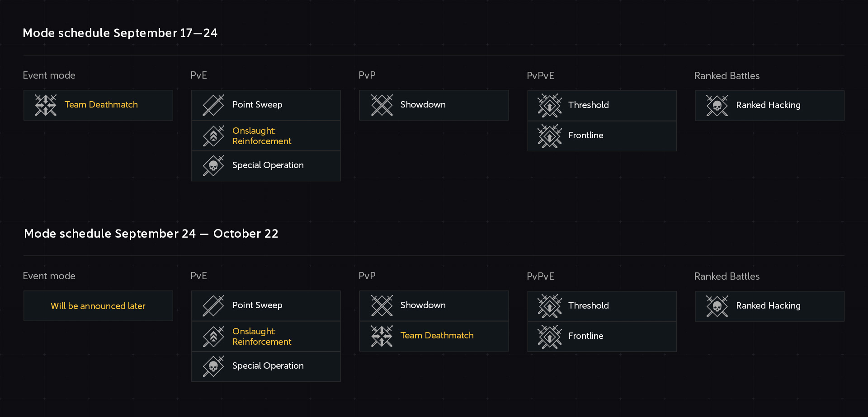Select Frontline label in second PvPvE list
The width and height of the screenshot is (868, 417).
click(x=585, y=336)
